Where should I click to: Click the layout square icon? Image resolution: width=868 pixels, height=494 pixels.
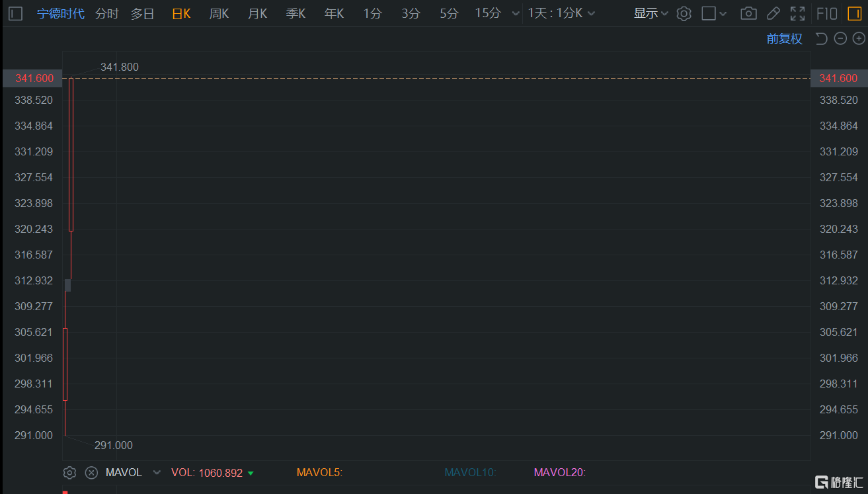(x=709, y=13)
